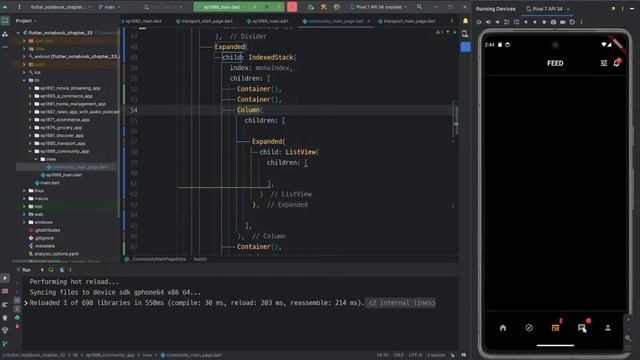Open the main branch dropdown
This screenshot has width=640, height=360.
point(109,7)
